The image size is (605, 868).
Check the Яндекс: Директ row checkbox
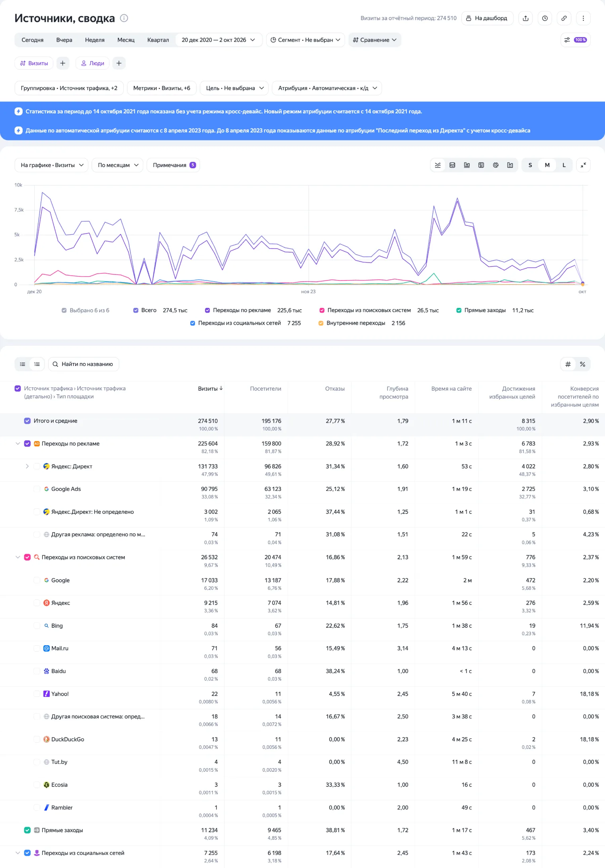(x=37, y=466)
